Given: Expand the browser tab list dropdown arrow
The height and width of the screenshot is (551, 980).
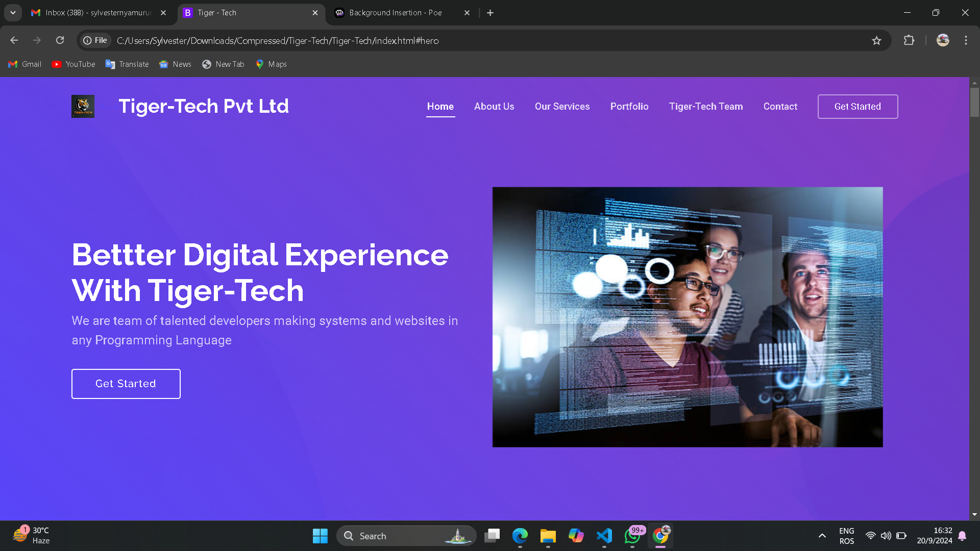Looking at the screenshot, I should pyautogui.click(x=13, y=12).
